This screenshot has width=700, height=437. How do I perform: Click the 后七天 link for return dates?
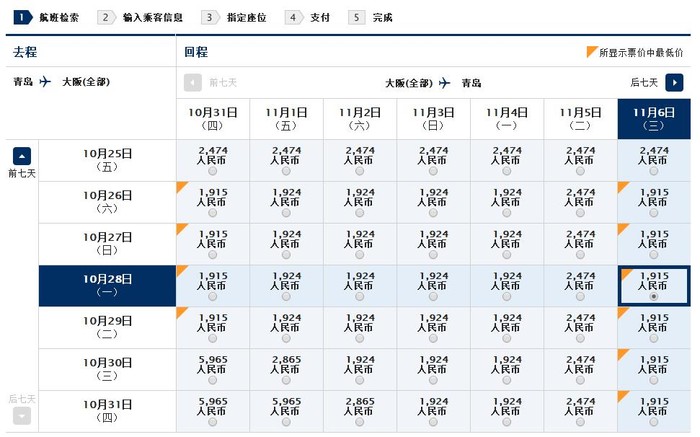643,82
